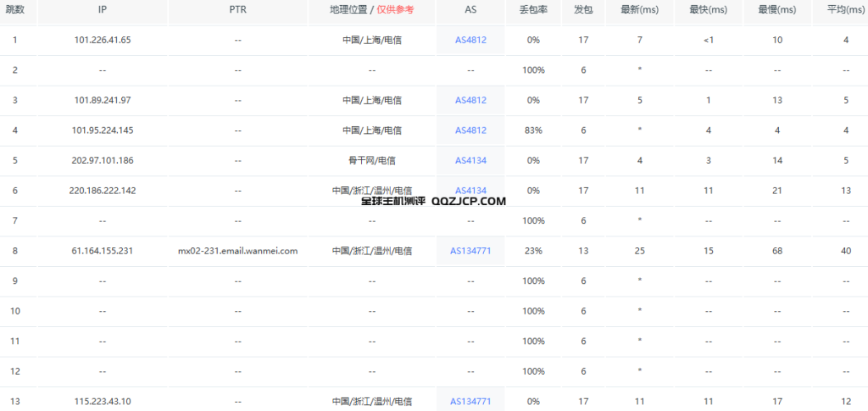Click the 跳数 column header

click(15, 10)
